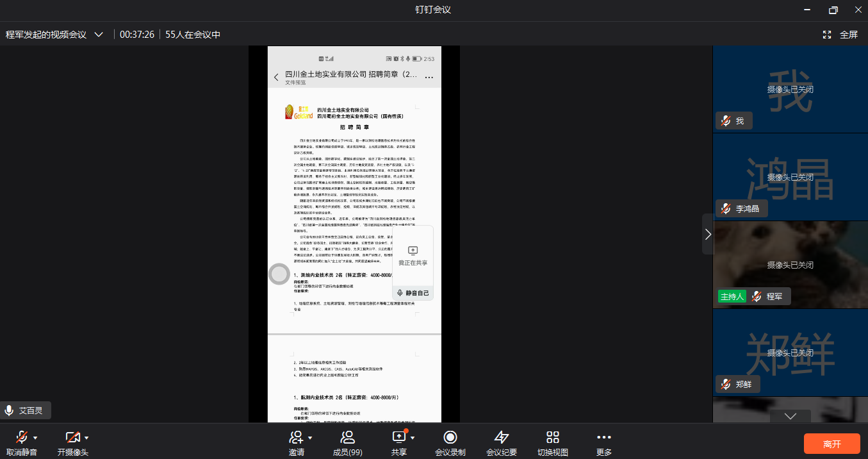Click the 钉钉会议 window title
Image resolution: width=868 pixels, height=459 pixels.
[434, 10]
